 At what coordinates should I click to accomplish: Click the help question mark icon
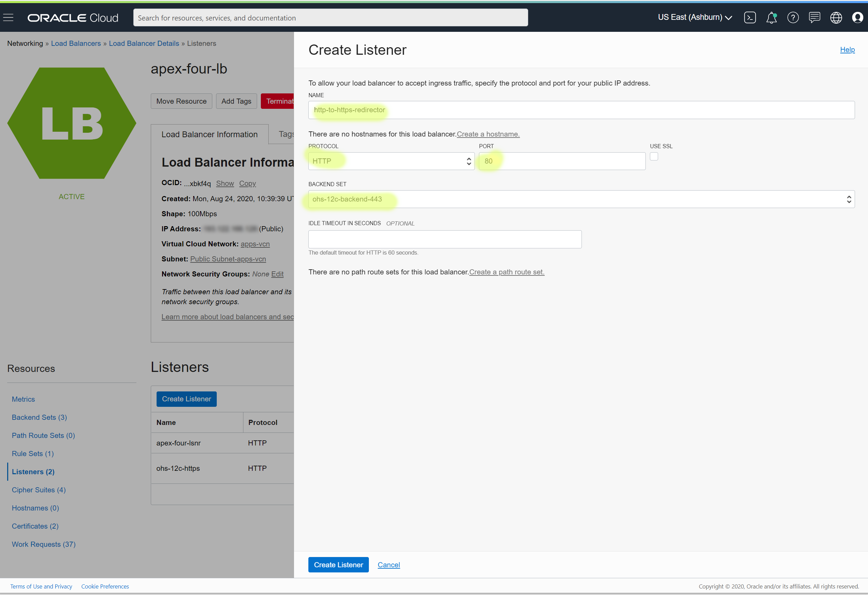(792, 17)
